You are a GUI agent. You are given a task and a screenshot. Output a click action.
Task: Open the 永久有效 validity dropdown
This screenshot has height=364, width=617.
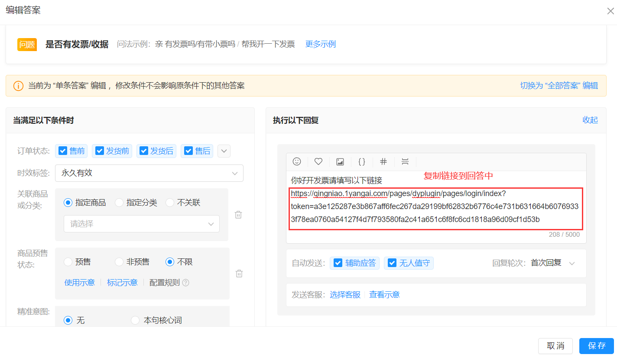(x=149, y=173)
